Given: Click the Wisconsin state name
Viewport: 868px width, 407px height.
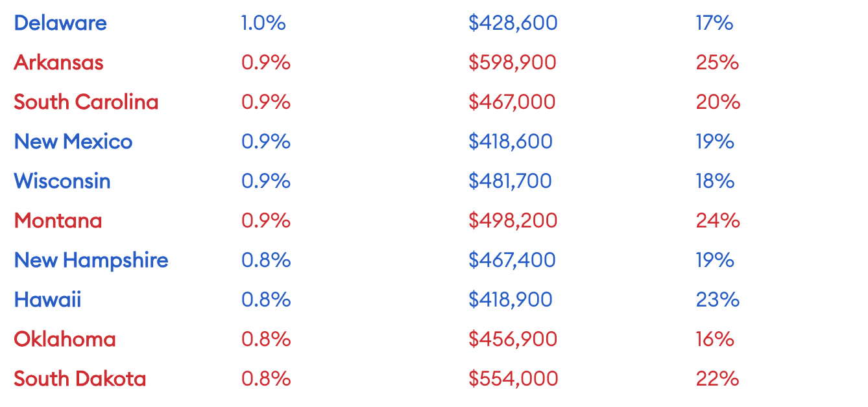Looking at the screenshot, I should [62, 181].
